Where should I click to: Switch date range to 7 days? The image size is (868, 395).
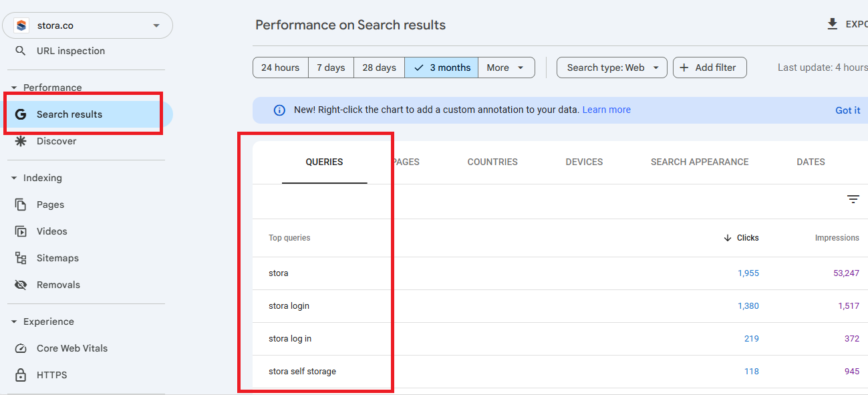[x=331, y=68]
